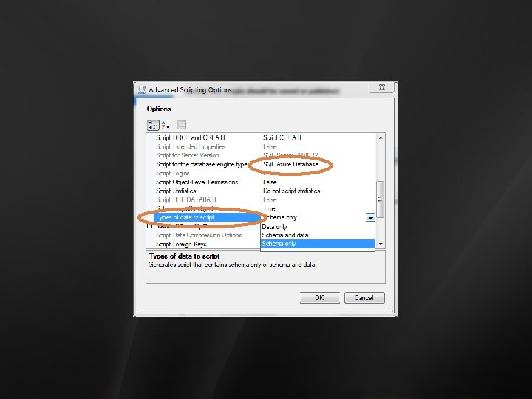Click the Alphabetical sort icon
Viewport: 532px width, 399px height.
click(166, 125)
